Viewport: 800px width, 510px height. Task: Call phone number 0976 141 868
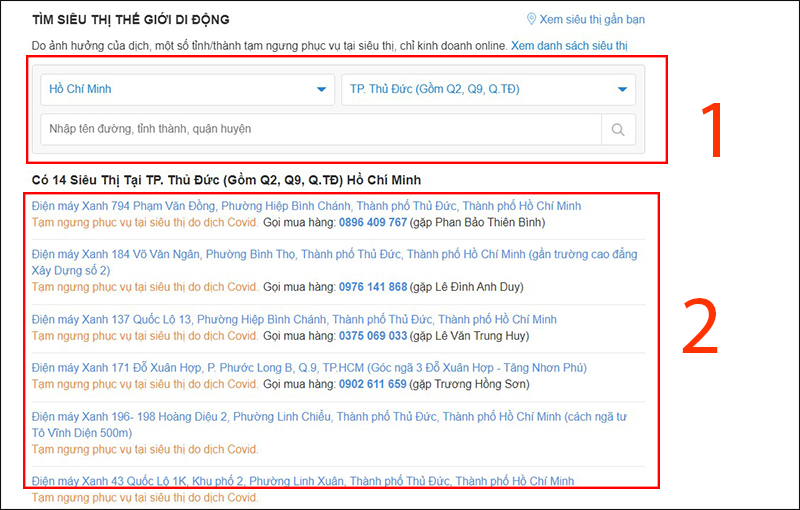372,287
